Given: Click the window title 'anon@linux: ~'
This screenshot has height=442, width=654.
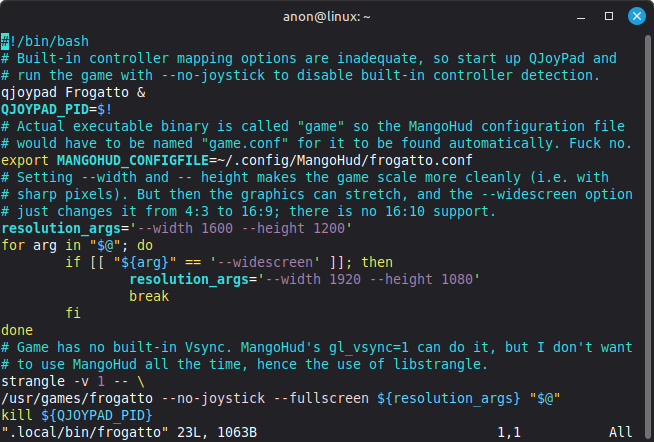Looking at the screenshot, I should click(x=327, y=17).
